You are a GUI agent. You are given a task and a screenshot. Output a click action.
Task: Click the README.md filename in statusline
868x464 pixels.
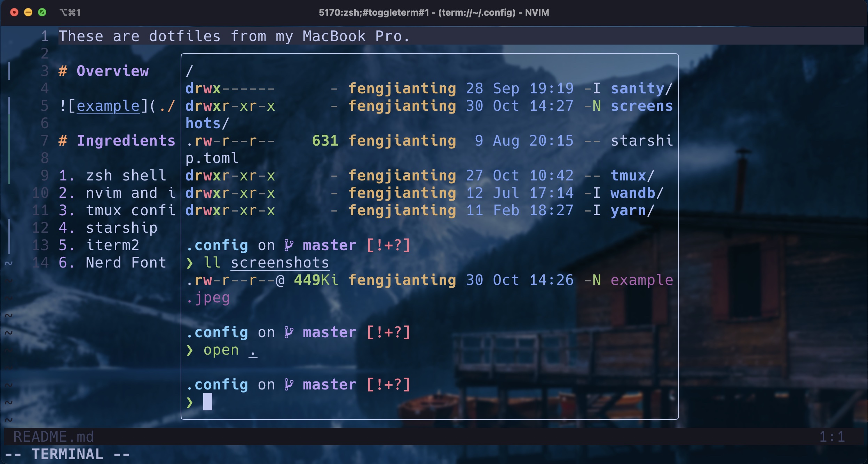tap(54, 437)
